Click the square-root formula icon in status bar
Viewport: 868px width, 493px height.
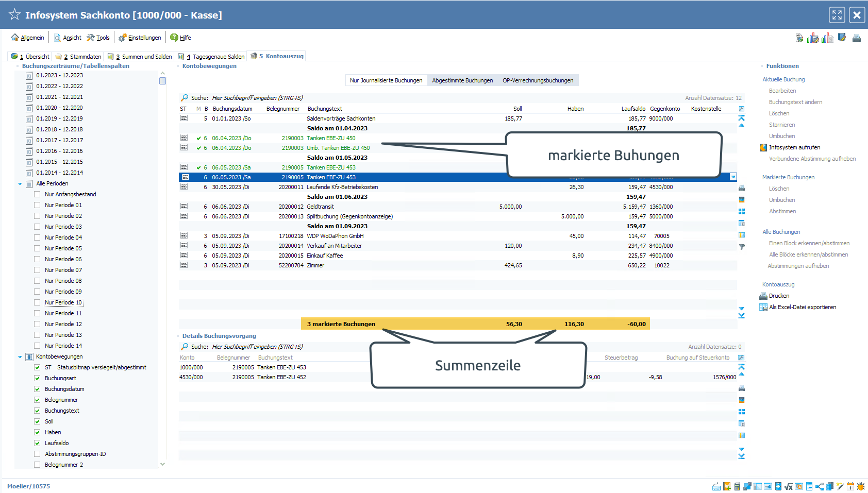click(x=789, y=486)
